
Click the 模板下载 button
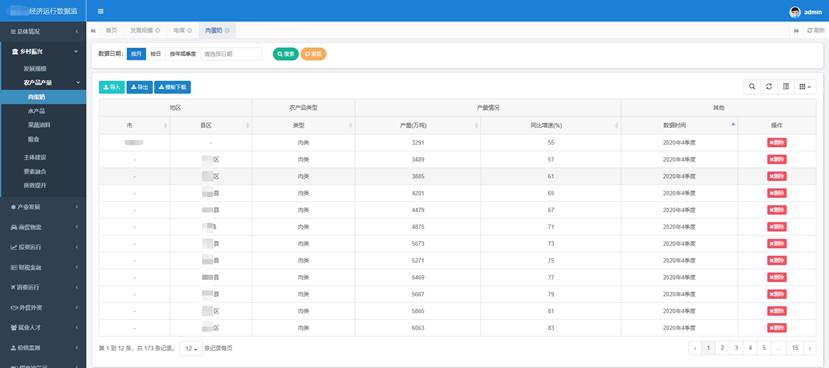(x=172, y=87)
